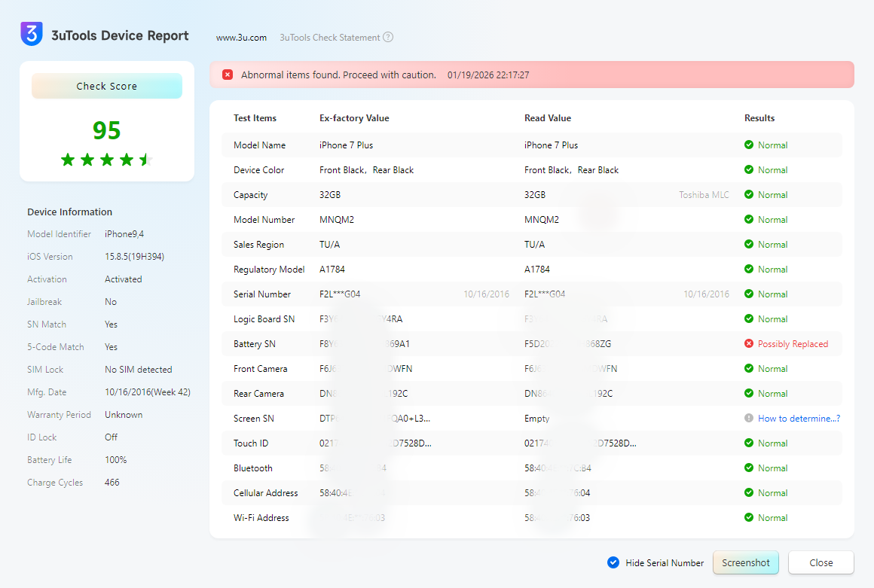
Task: Click the red abnormal alert icon
Action: [x=228, y=75]
